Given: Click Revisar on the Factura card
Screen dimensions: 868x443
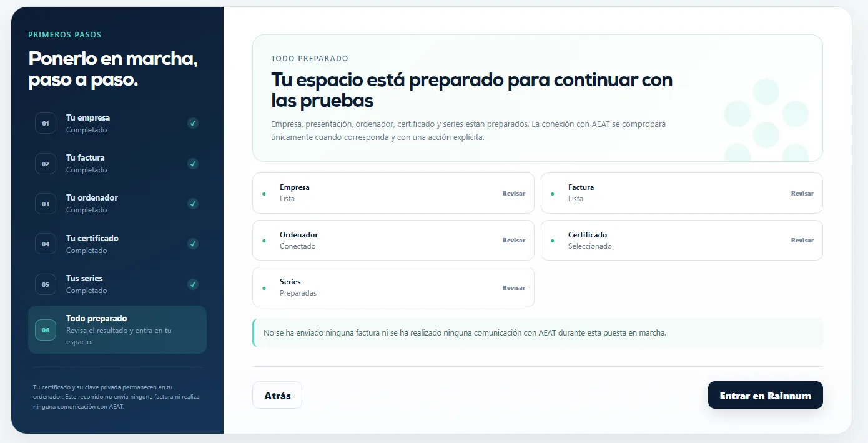Looking at the screenshot, I should click(x=802, y=194).
